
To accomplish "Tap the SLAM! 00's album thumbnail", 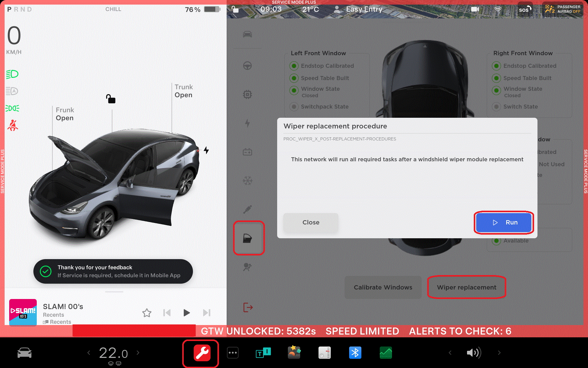I will pos(23,312).
